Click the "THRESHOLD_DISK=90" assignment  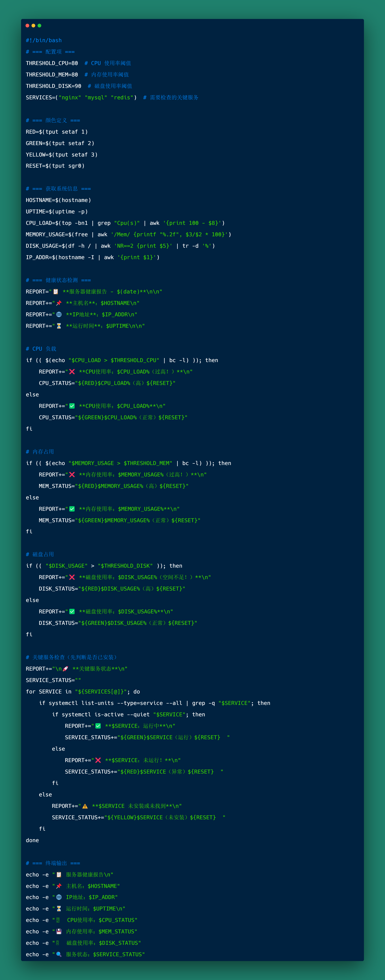point(54,86)
